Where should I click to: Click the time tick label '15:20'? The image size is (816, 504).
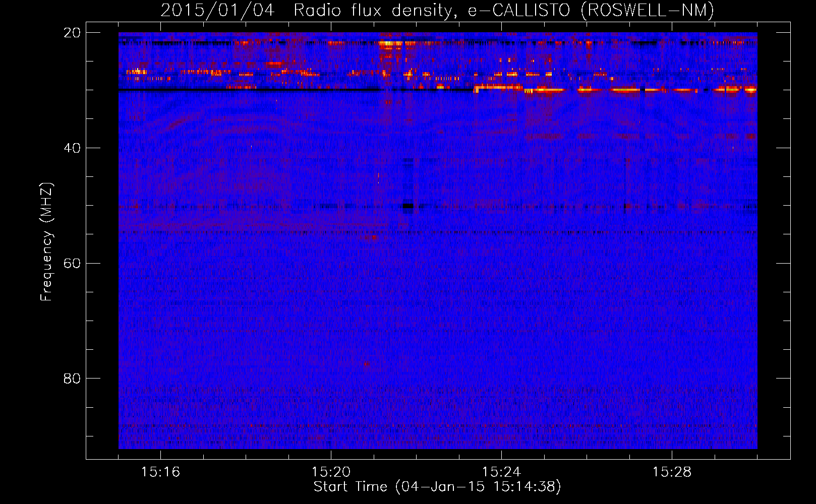pos(331,472)
